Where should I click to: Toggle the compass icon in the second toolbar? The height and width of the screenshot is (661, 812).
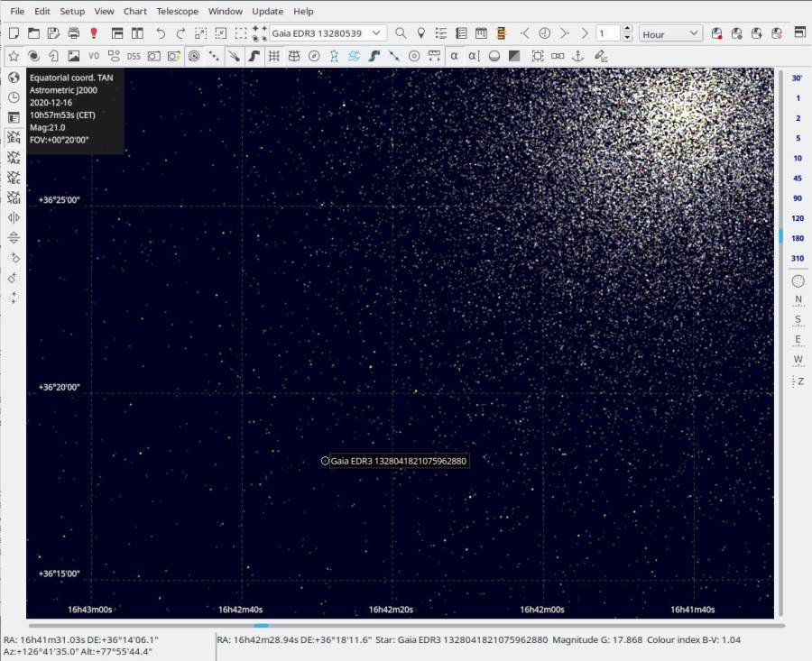click(x=314, y=56)
